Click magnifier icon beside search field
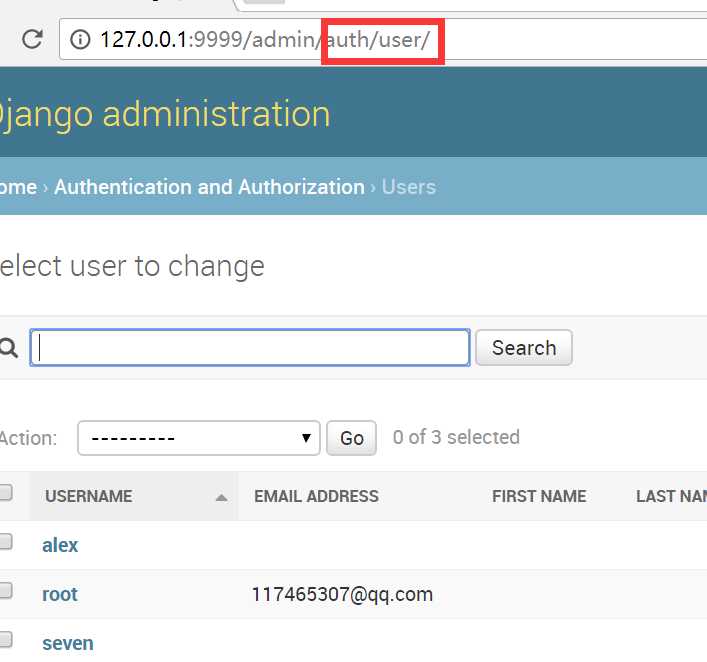Image resolution: width=707 pixels, height=662 pixels. [9, 348]
